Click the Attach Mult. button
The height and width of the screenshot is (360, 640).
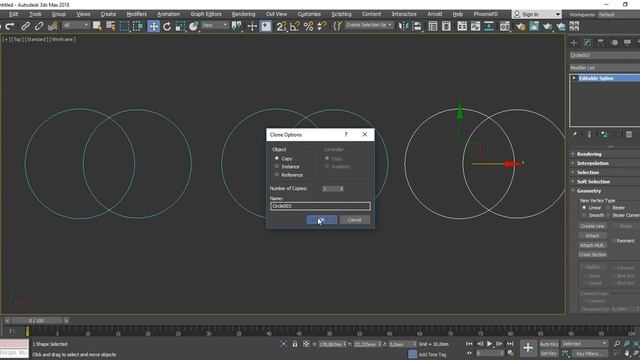click(592, 245)
